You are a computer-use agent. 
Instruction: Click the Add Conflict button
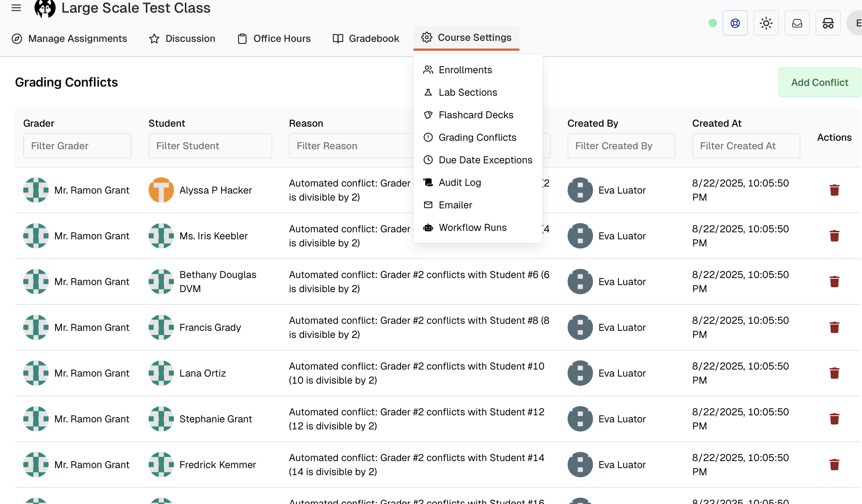coord(819,82)
